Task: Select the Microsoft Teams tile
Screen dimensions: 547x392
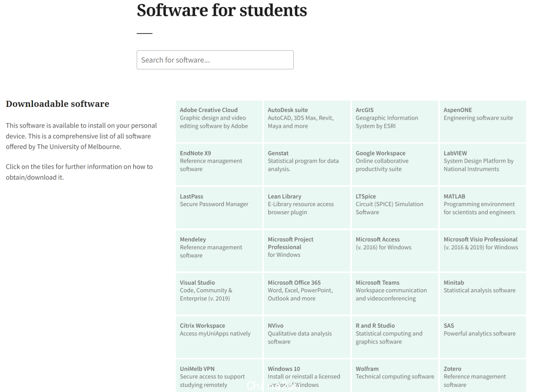Action: coord(395,294)
